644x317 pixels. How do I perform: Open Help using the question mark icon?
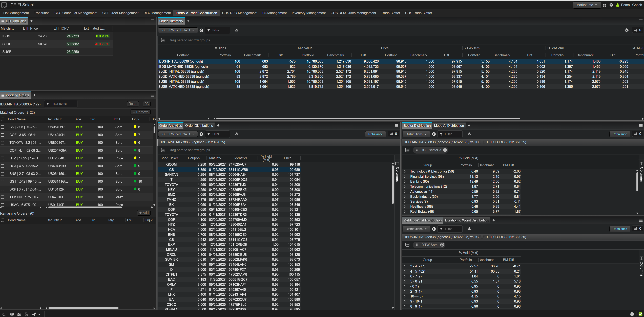pos(611,5)
